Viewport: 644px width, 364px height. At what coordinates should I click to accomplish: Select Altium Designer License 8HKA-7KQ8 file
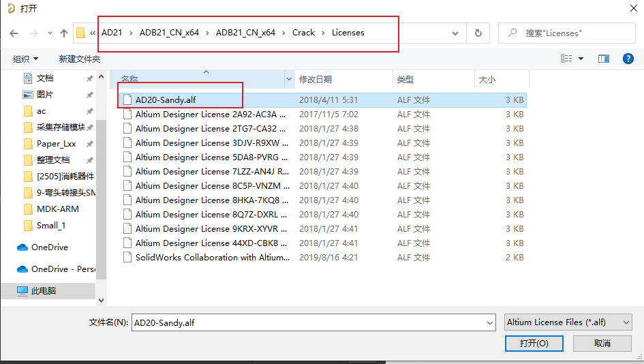click(212, 200)
